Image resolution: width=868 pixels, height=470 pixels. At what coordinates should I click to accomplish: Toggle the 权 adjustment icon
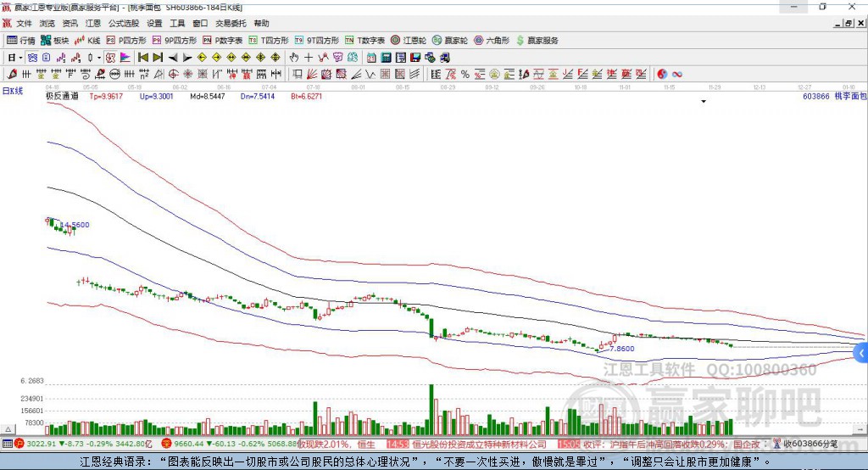pos(111,58)
